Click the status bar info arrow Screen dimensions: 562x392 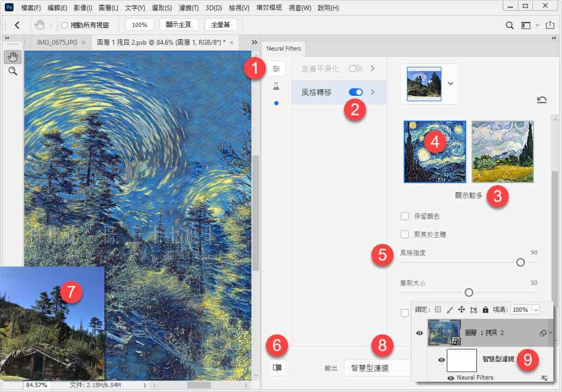click(144, 386)
